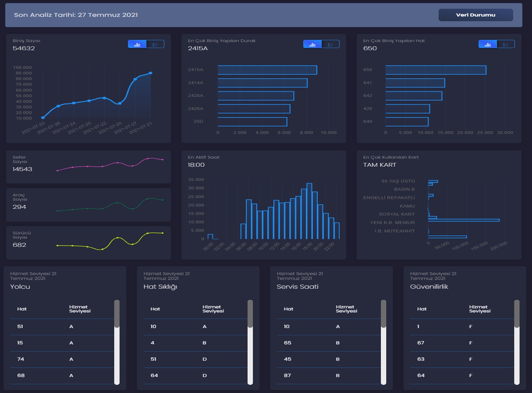Screen dimensions: 532x393
Task: Click the last data point on Biniş Sayısı line
Action: [x=150, y=73]
